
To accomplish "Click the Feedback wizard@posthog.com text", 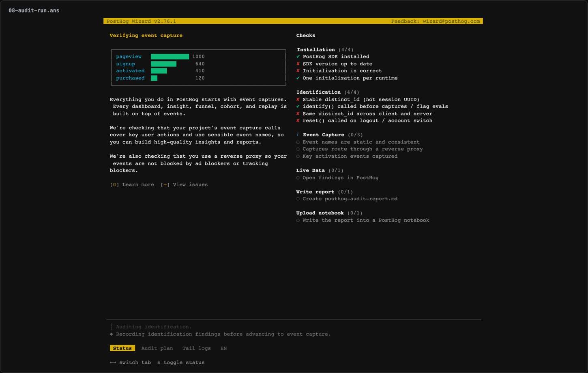I will (436, 21).
